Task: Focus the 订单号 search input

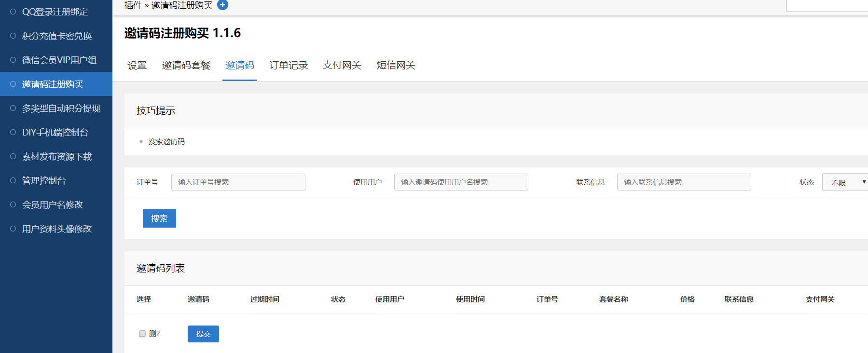Action: point(238,182)
